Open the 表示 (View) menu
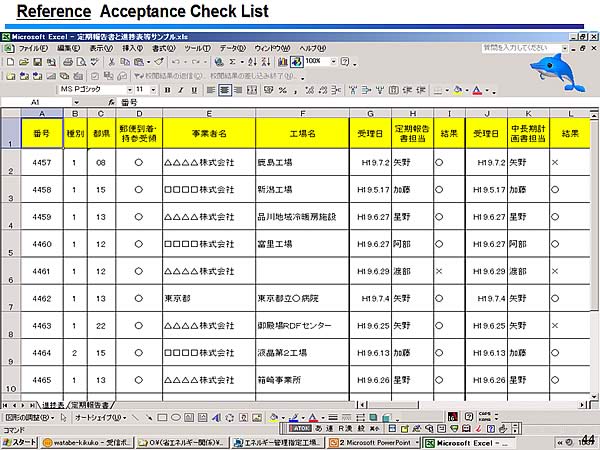This screenshot has height=450, width=600. tap(101, 48)
